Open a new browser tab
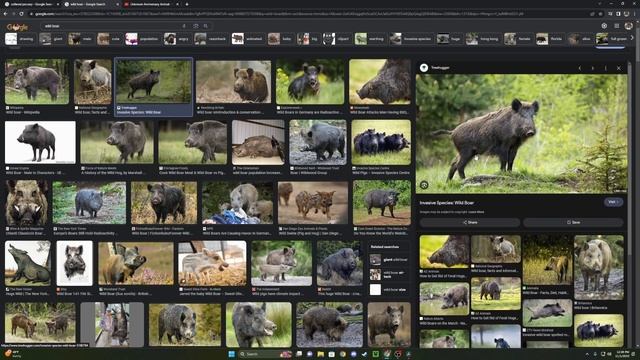This screenshot has height=360, width=640. point(187,4)
